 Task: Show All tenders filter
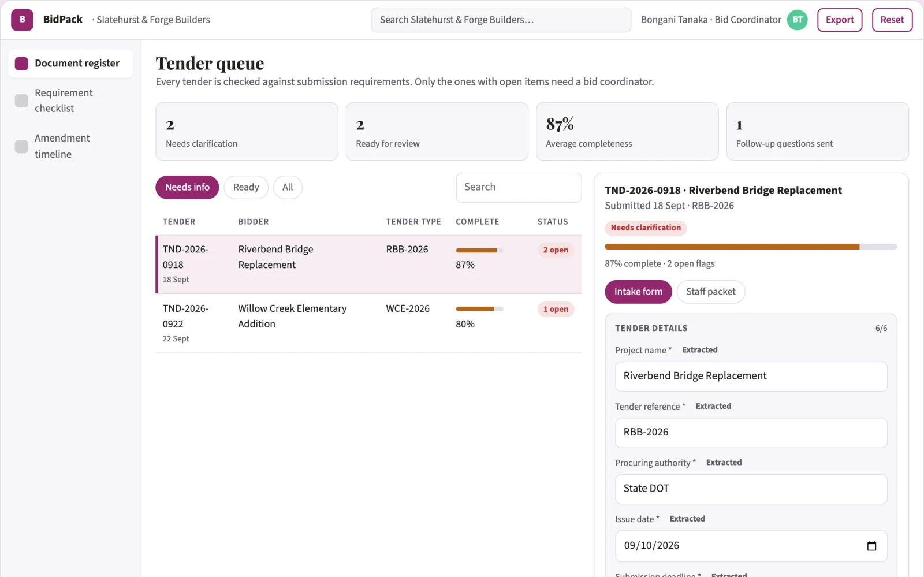coord(288,187)
